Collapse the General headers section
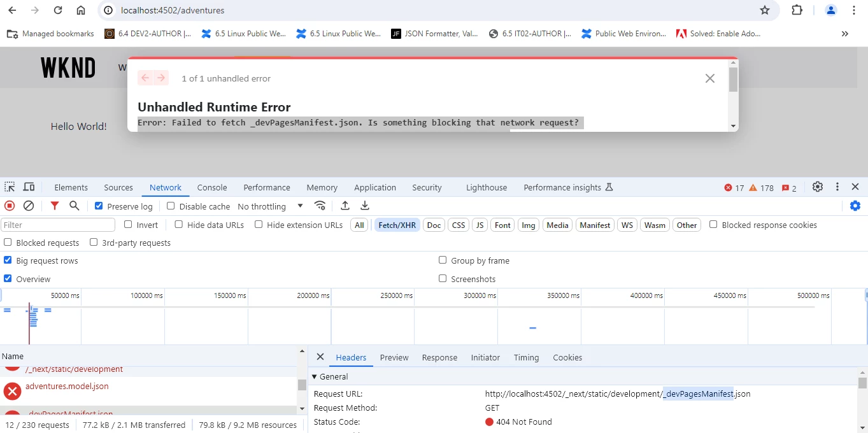 314,377
